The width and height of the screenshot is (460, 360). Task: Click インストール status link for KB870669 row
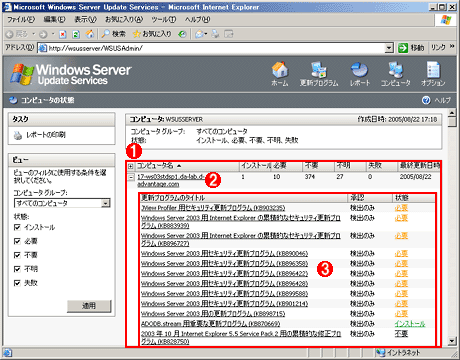410,324
